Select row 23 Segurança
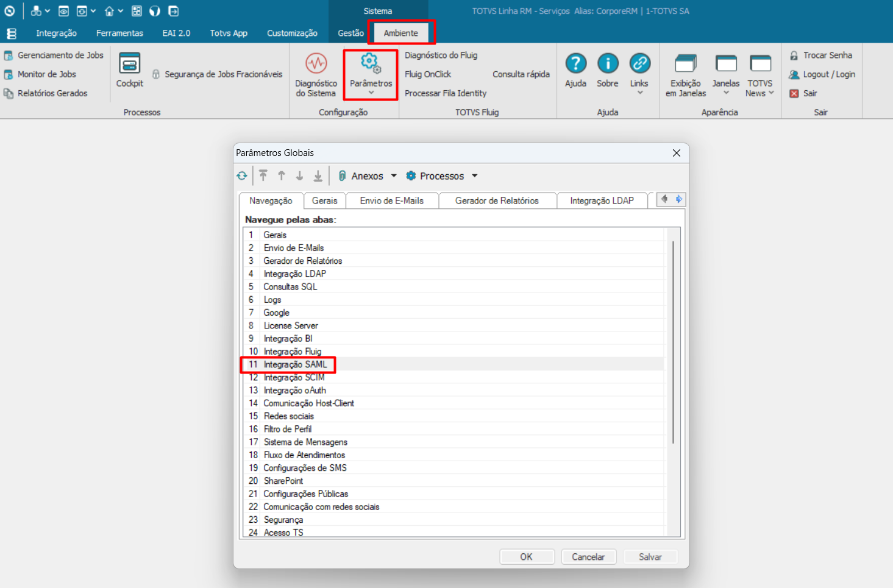Screen dimensions: 893x588 click(453, 520)
